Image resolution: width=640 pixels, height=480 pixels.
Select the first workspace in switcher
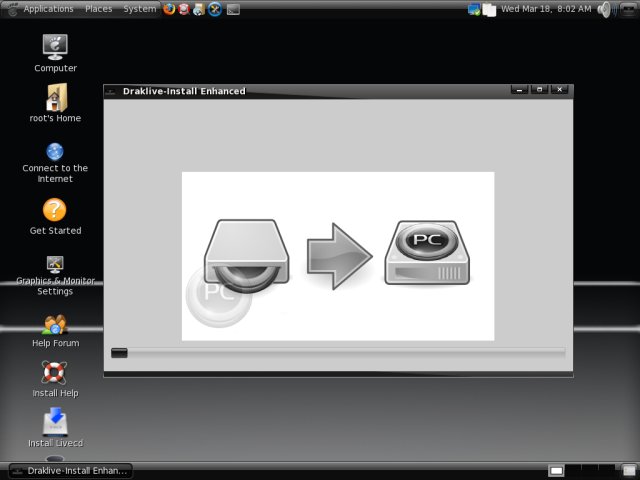coord(556,471)
